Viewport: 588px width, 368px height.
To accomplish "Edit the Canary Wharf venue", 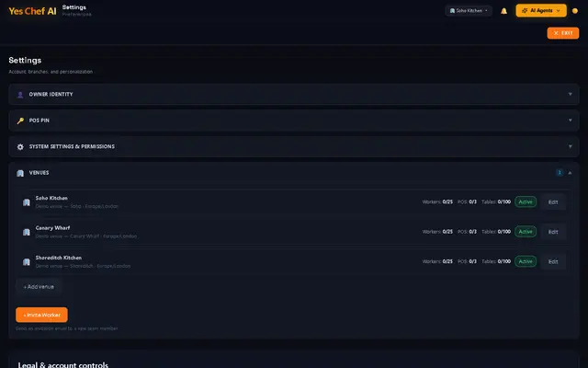I will [x=553, y=232].
